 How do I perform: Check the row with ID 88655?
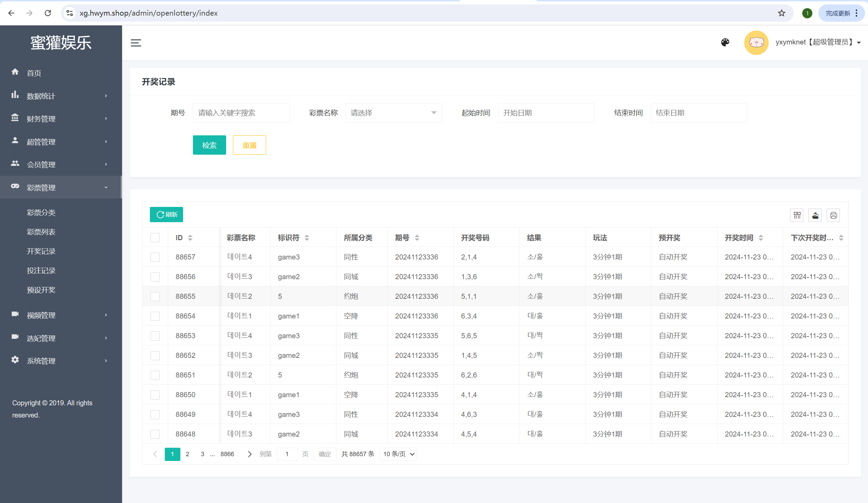point(155,296)
